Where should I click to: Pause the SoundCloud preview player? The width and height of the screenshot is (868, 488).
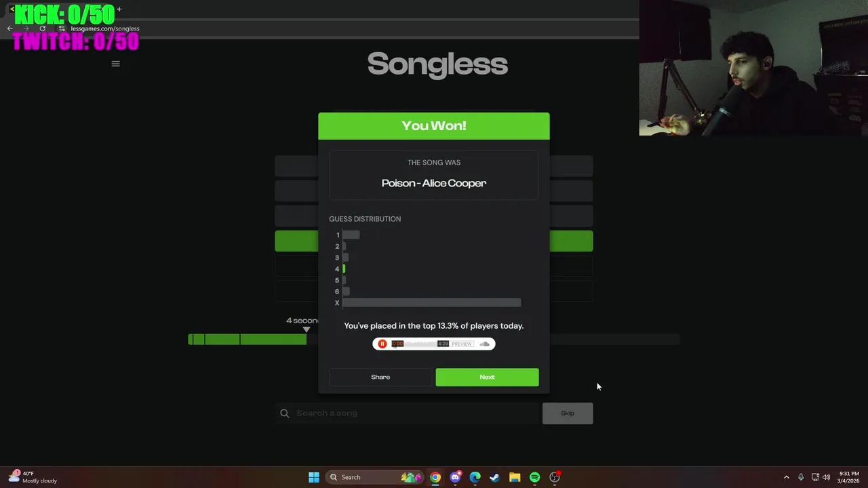pos(382,344)
